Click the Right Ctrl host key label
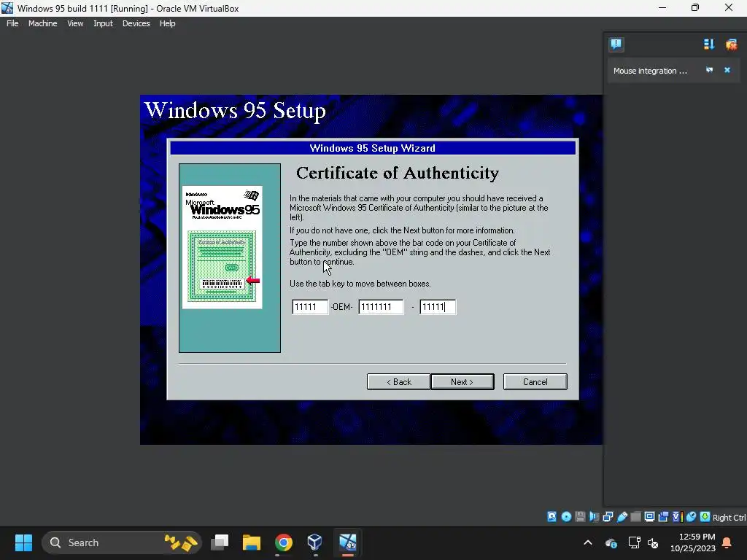Image resolution: width=747 pixels, height=560 pixels. point(729,518)
